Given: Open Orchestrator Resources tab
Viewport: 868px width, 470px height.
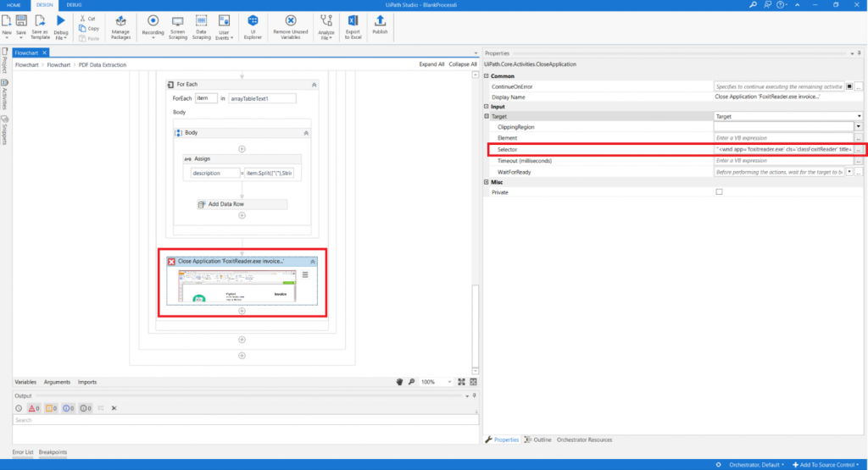Looking at the screenshot, I should coord(584,440).
